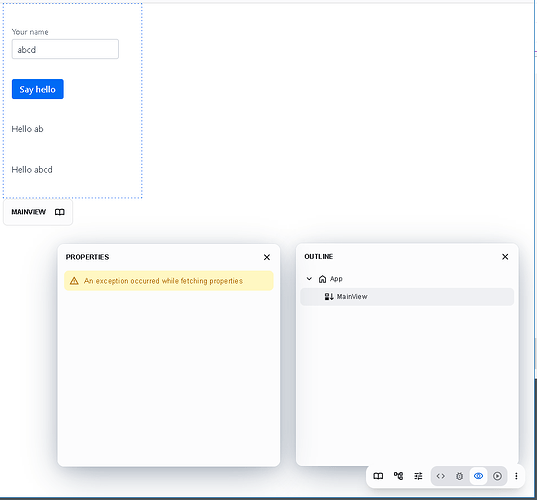Image resolution: width=537 pixels, height=500 pixels.
Task: Focus the Your name text field
Action: 65,49
